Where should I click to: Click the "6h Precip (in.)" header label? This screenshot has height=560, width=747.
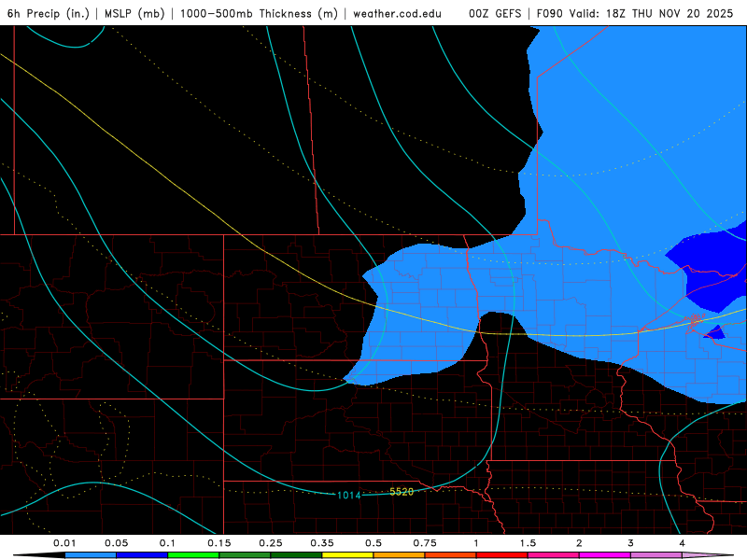pos(49,13)
